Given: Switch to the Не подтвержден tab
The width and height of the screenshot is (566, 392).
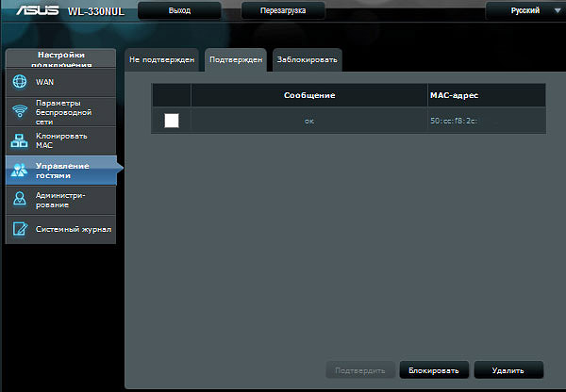Looking at the screenshot, I should click(161, 60).
